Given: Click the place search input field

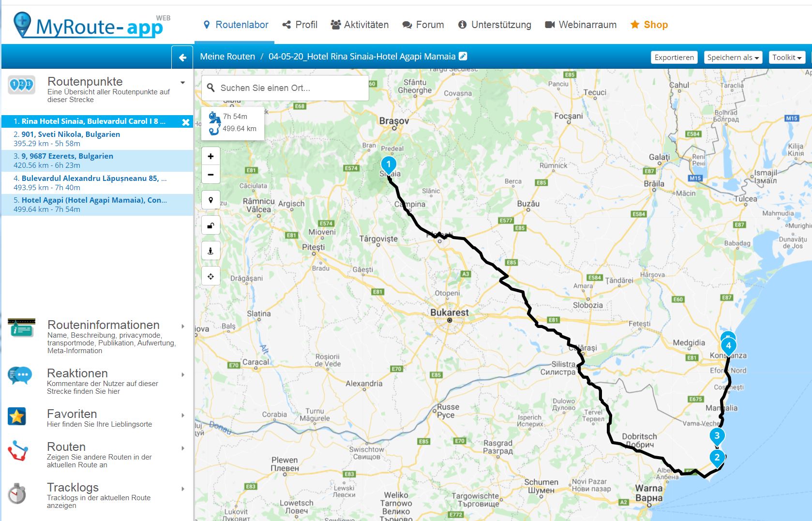Looking at the screenshot, I should [290, 88].
